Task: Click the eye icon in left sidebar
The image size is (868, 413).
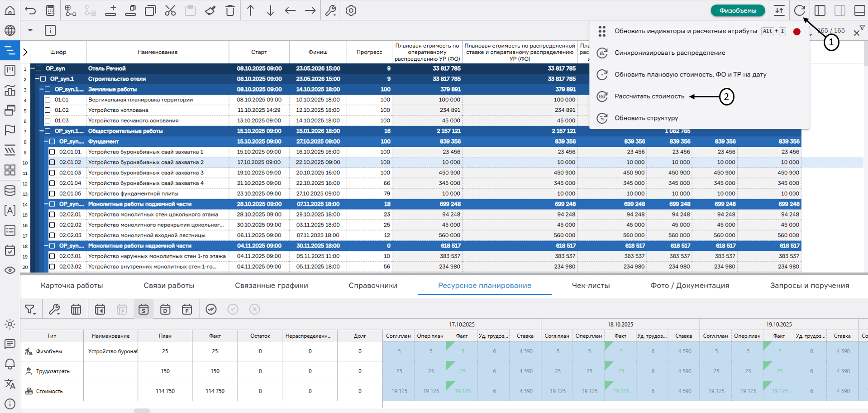Action: (x=10, y=270)
